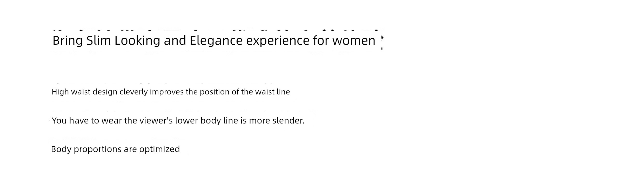Click the word "Looking" in the heading

[137, 41]
